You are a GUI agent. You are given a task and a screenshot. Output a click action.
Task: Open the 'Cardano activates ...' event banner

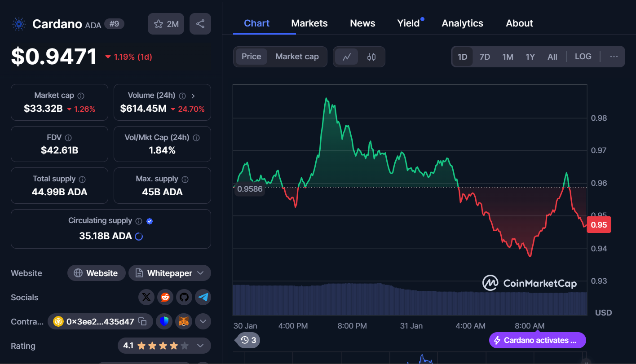tap(537, 340)
